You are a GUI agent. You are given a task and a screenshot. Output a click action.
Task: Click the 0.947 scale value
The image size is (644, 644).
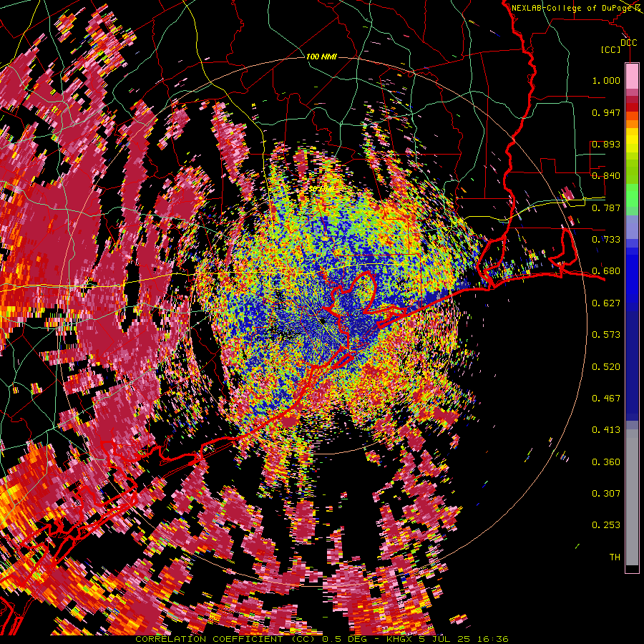coord(606,112)
